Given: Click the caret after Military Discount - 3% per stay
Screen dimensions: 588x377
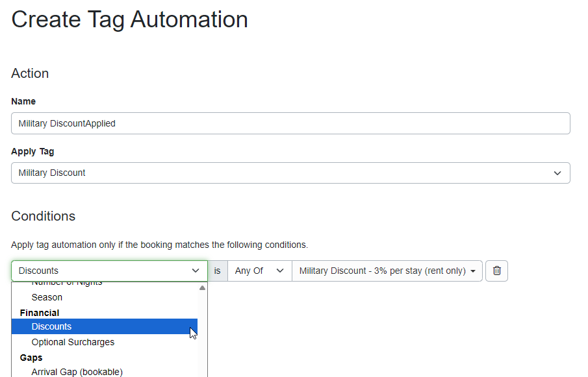Looking at the screenshot, I should tap(472, 271).
